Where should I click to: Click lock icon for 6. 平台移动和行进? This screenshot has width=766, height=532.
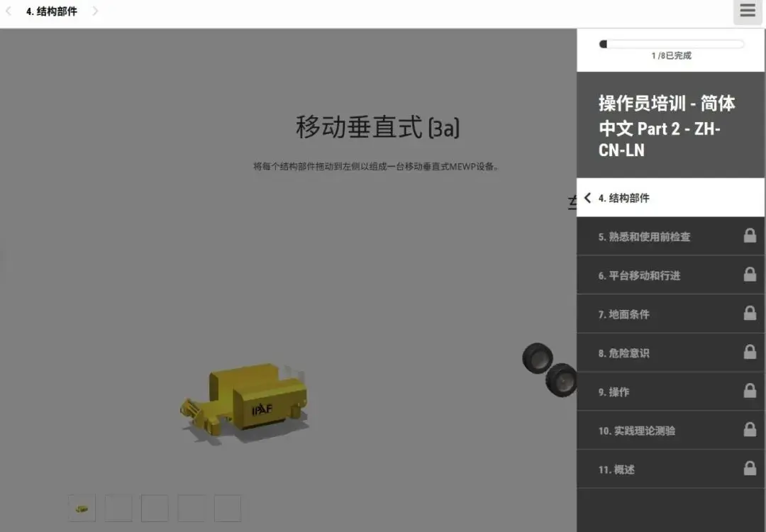[750, 274]
